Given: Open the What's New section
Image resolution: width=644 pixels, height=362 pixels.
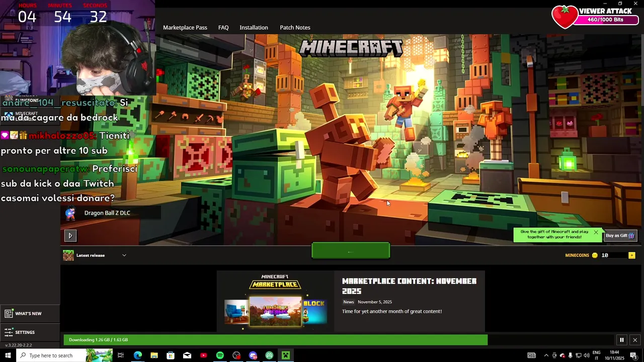Looking at the screenshot, I should point(30,314).
